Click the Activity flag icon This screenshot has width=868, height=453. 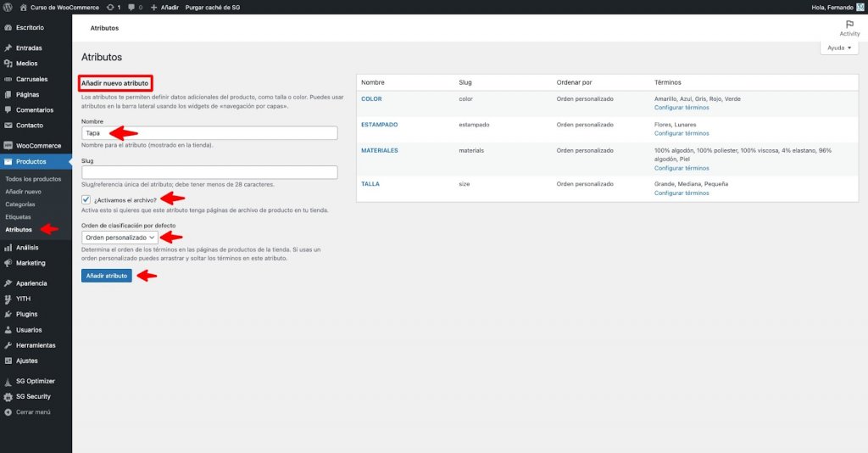[849, 25]
